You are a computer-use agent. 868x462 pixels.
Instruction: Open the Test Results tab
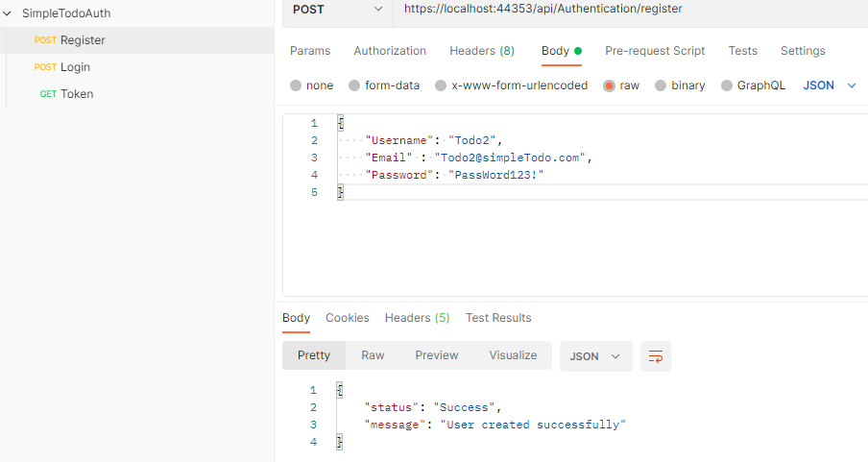[x=498, y=318]
